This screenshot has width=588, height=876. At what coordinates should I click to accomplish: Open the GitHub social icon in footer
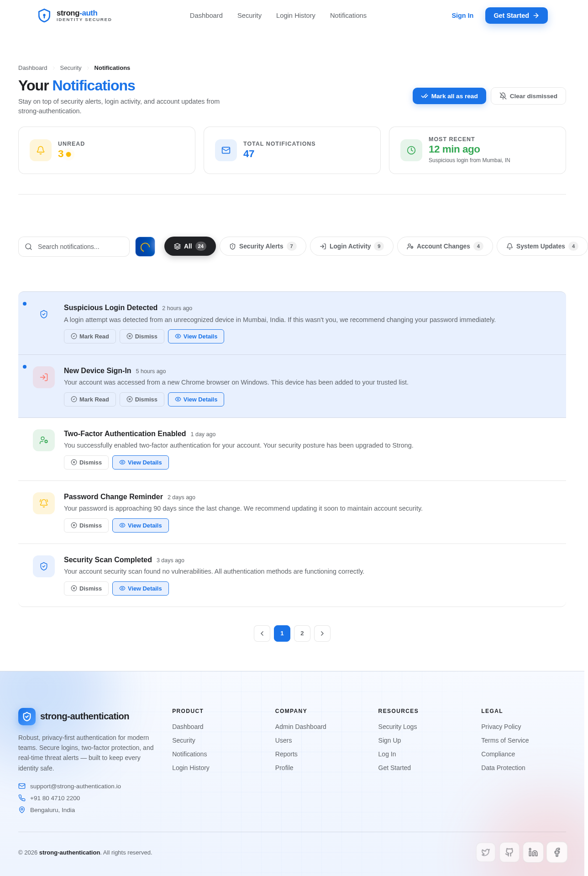(509, 852)
